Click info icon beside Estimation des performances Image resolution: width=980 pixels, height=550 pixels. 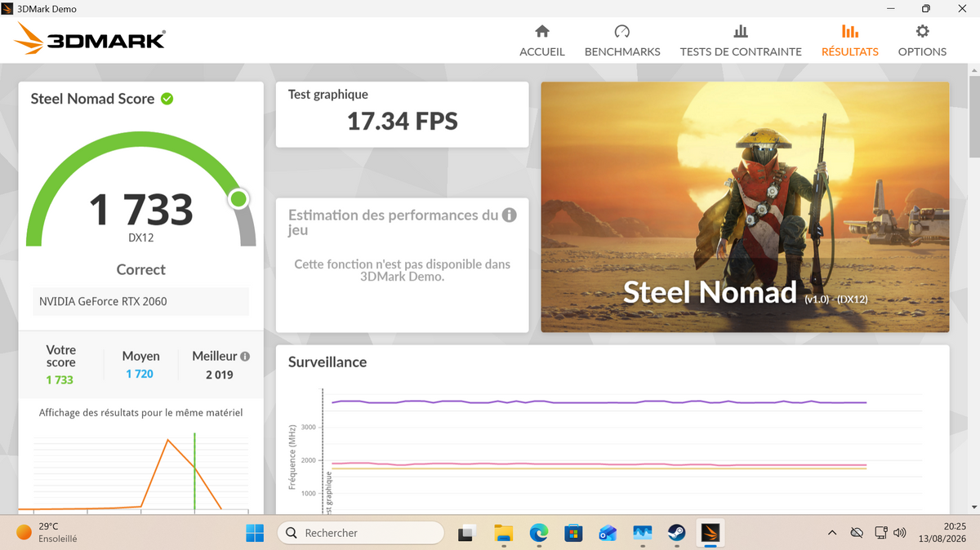(509, 215)
